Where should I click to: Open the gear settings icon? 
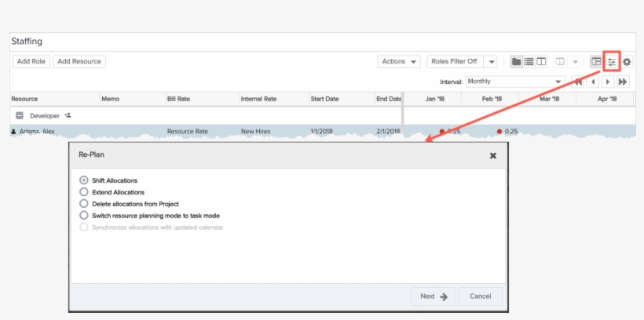[x=627, y=62]
